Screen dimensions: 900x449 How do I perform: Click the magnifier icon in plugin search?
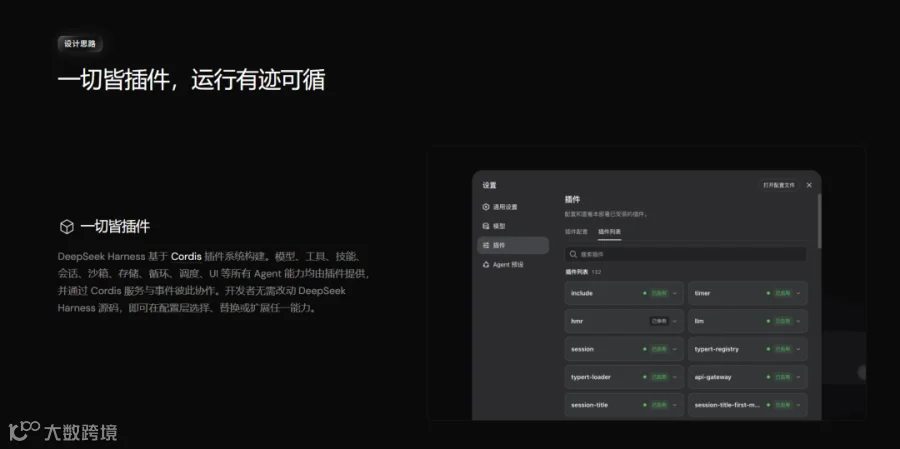click(573, 254)
